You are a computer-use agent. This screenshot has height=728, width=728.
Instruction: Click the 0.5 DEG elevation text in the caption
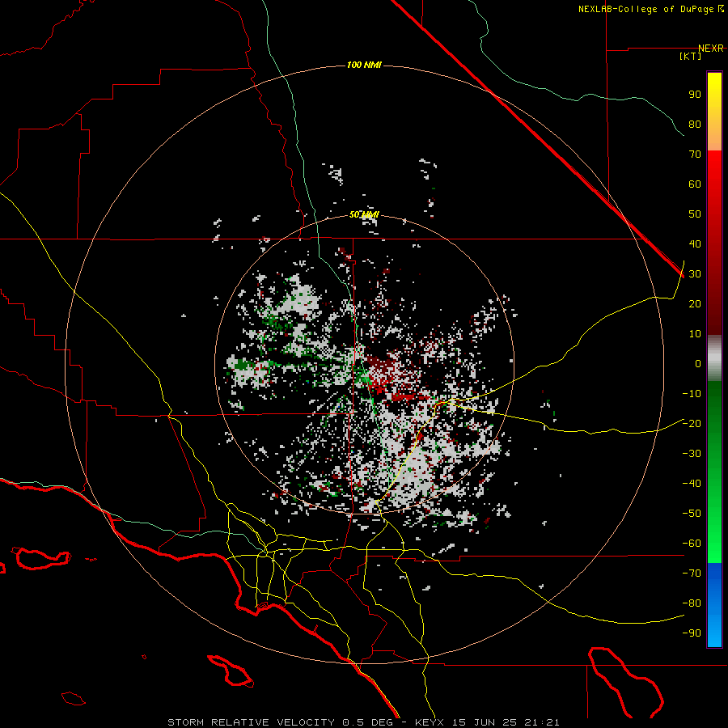367,722
